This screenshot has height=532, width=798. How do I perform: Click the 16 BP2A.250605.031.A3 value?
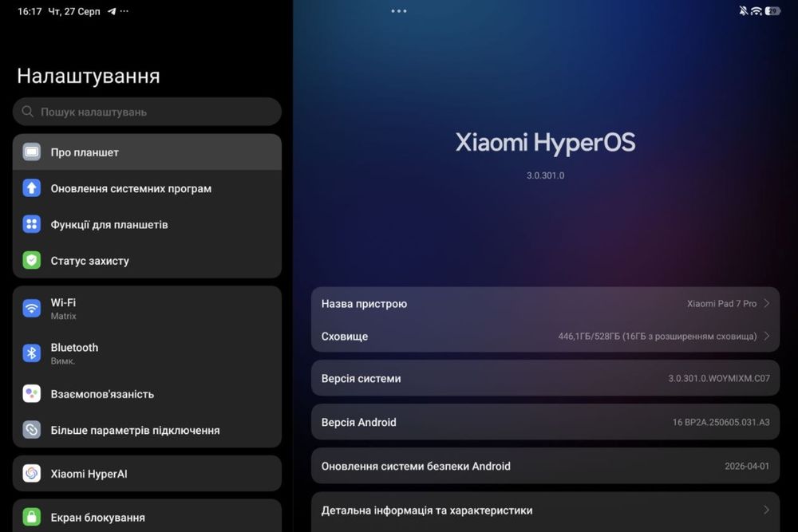pyautogui.click(x=721, y=422)
